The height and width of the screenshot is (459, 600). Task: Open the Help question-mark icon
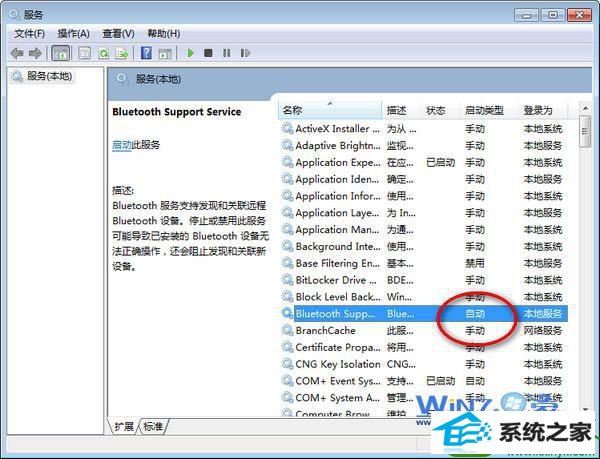pyautogui.click(x=146, y=53)
